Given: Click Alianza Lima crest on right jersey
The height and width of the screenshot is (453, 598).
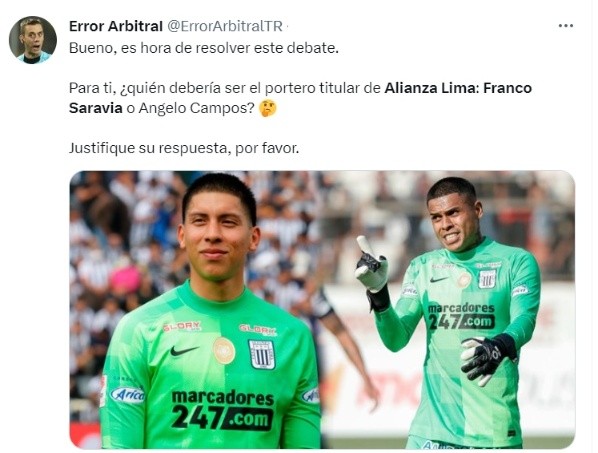Looking at the screenshot, I should click(x=487, y=279).
